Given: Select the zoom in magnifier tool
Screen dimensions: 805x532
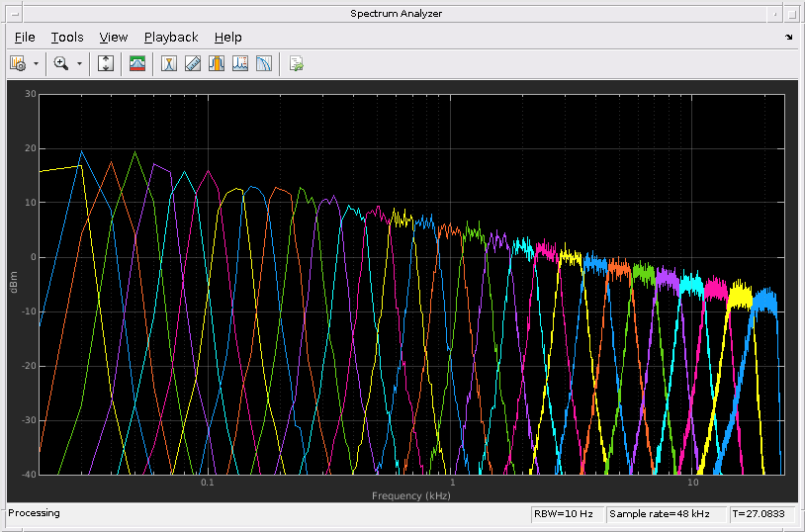Looking at the screenshot, I should 61,63.
